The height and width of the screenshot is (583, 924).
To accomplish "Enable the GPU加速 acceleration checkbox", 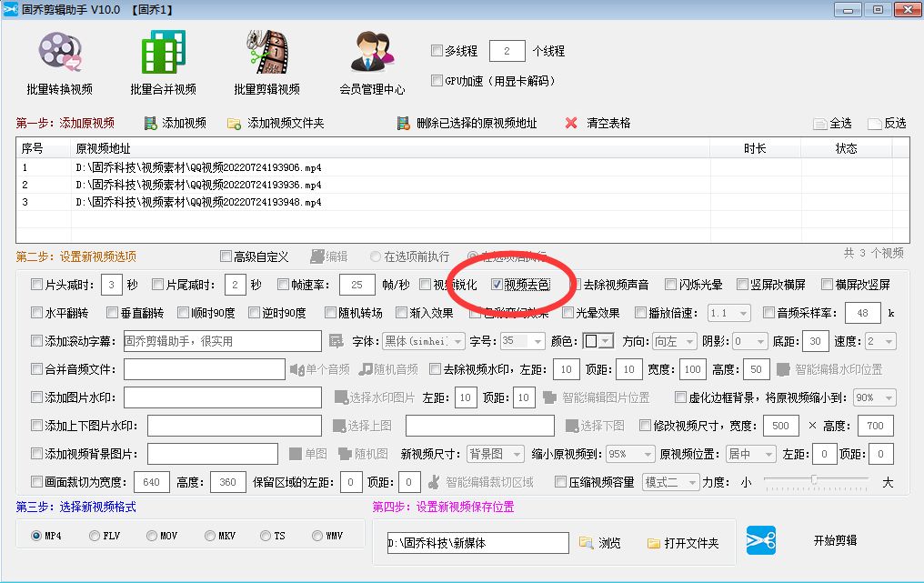I will pos(437,82).
